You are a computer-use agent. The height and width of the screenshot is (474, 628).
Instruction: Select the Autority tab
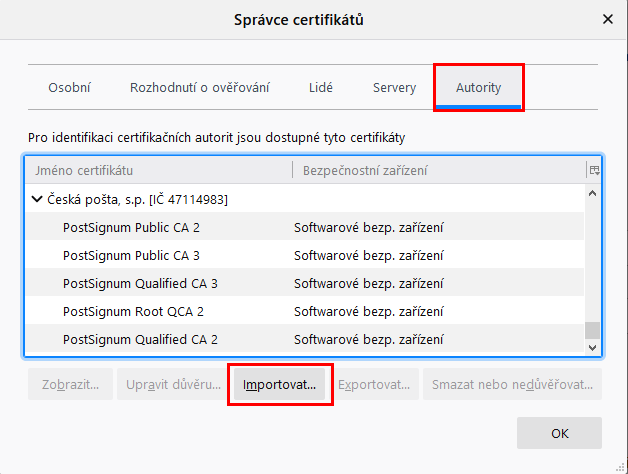click(478, 88)
